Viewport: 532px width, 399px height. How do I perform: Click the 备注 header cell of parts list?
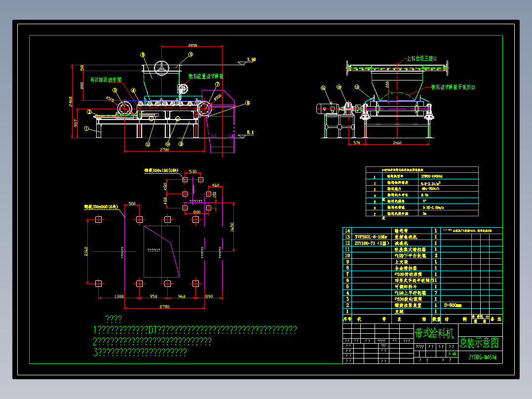click(x=495, y=319)
